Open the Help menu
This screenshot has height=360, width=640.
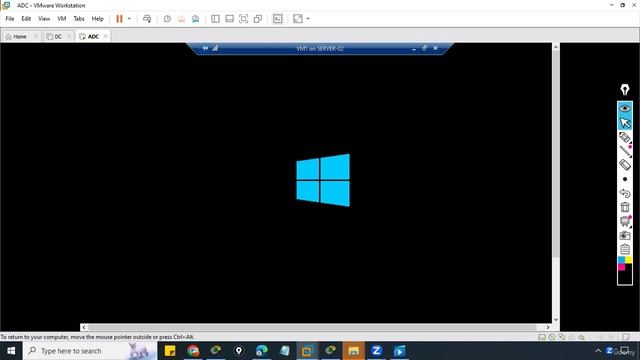point(98,19)
